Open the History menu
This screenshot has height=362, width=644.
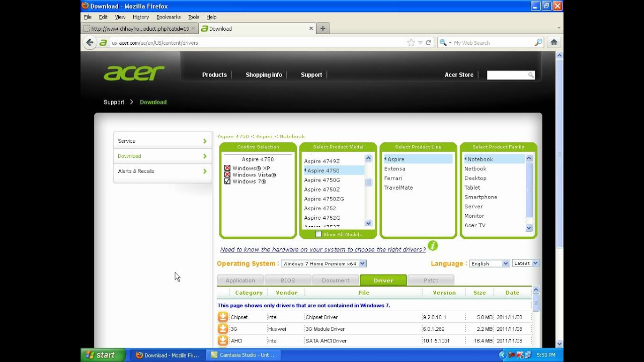pyautogui.click(x=141, y=17)
